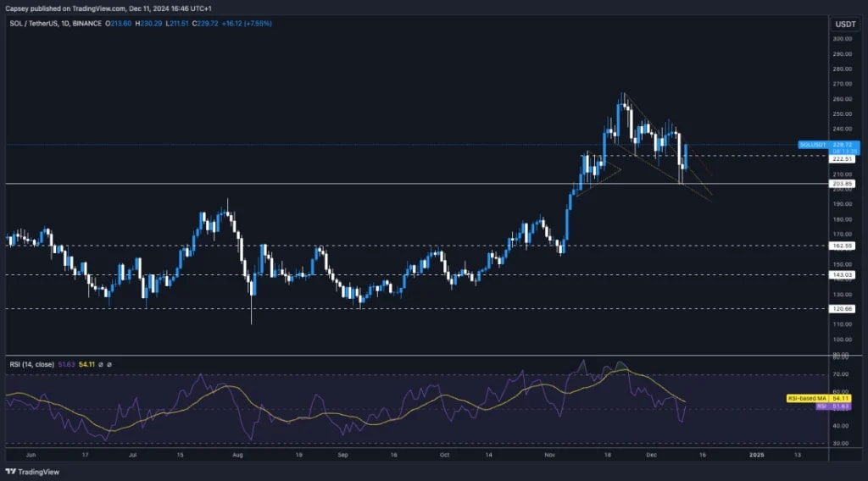868x481 pixels.
Task: Click the Nov date label on time axis
Action: click(x=549, y=455)
